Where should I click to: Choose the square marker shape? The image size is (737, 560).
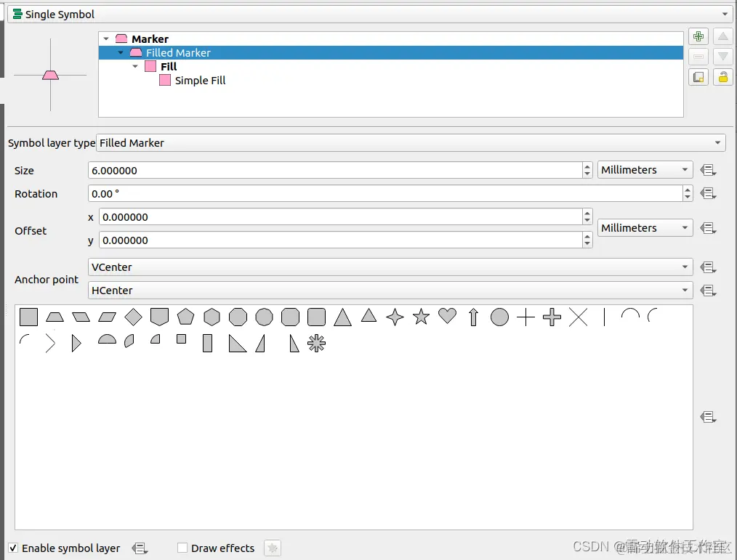click(28, 317)
